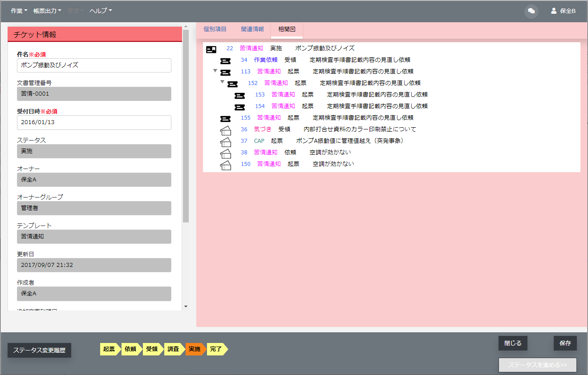Open the disabled 管理 menu

75,11
